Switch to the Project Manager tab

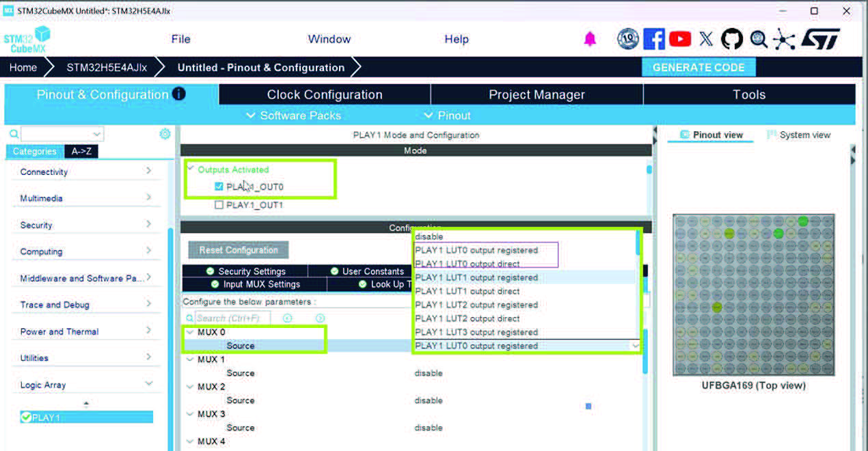click(537, 94)
